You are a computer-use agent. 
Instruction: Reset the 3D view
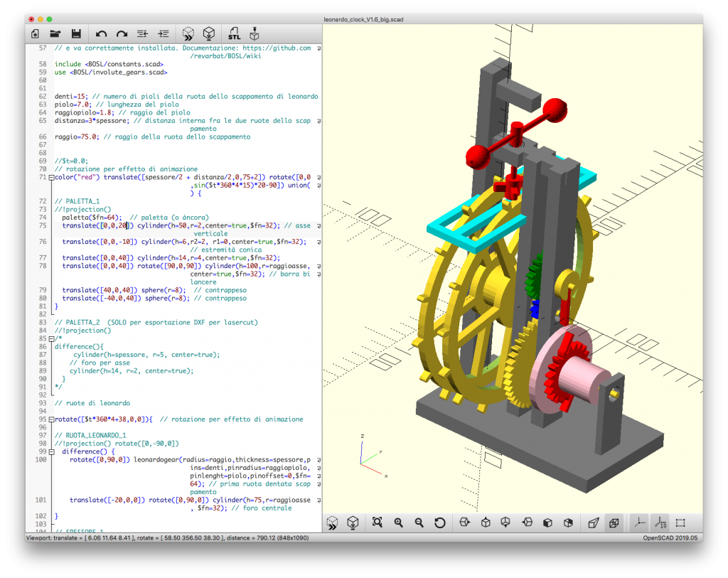(440, 523)
